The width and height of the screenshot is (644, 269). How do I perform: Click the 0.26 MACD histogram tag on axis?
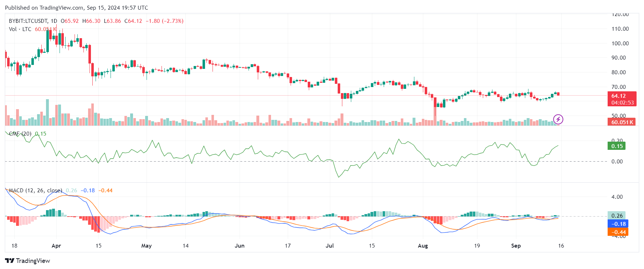point(617,215)
